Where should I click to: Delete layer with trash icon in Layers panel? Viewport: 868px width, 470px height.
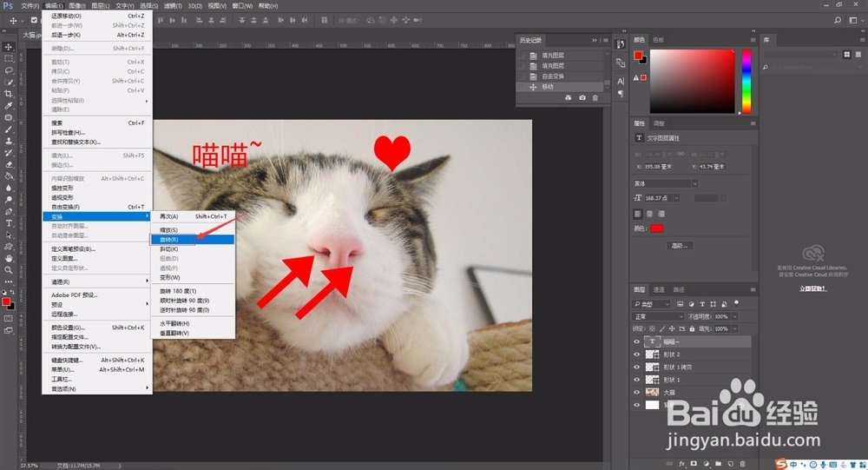click(x=742, y=463)
